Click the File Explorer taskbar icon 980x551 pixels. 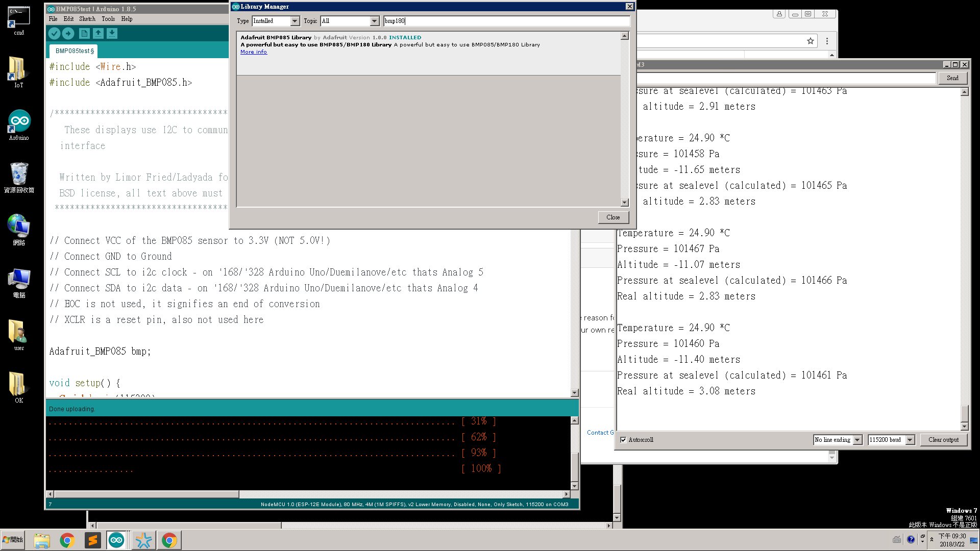click(x=42, y=540)
